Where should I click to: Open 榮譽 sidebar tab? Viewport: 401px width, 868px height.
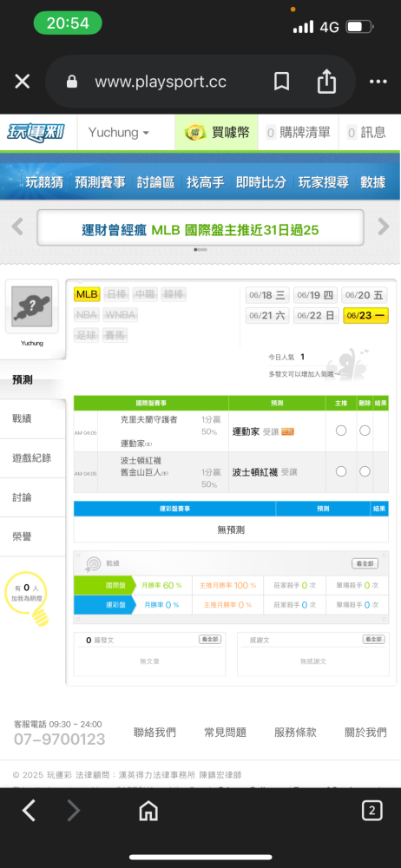[32, 536]
